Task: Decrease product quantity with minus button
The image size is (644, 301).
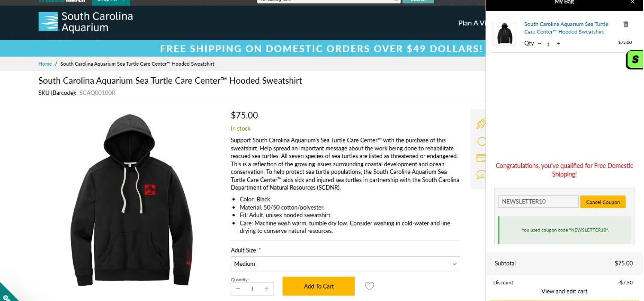Action: pos(238,289)
